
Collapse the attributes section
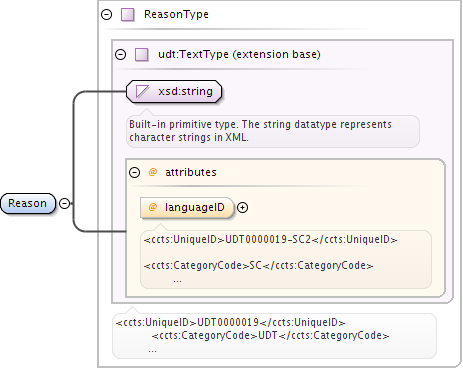[x=134, y=172]
